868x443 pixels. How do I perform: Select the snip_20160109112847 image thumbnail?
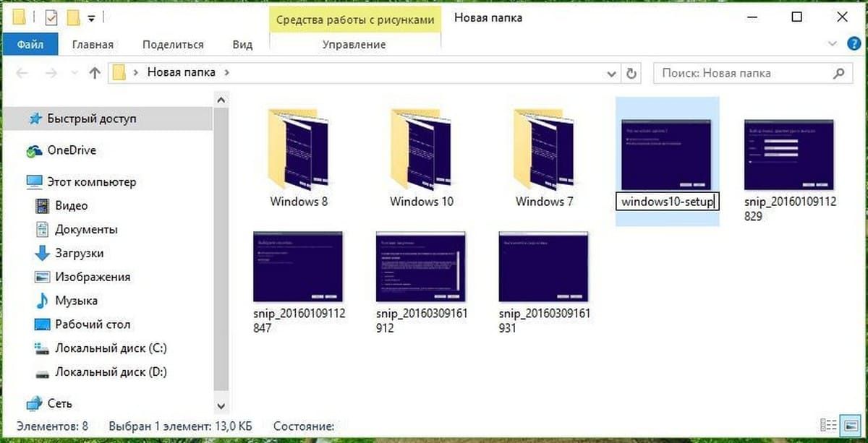pyautogui.click(x=297, y=267)
